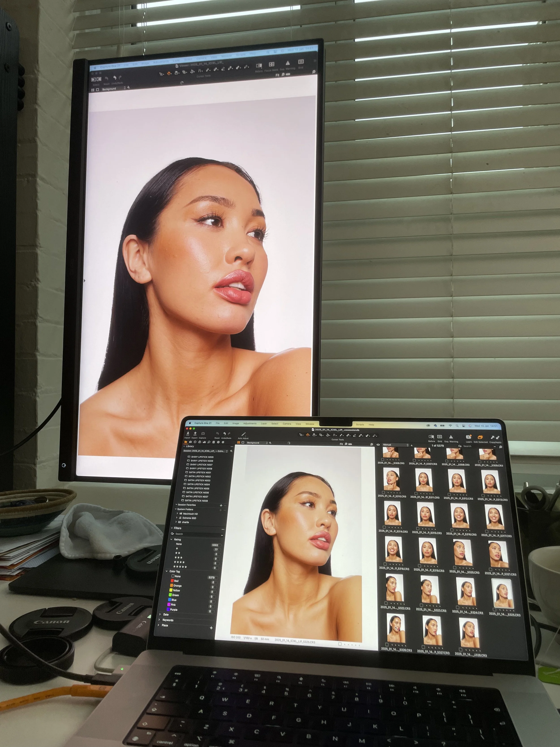Add a new layer with the plus button
560x747 pixels.
270,443
